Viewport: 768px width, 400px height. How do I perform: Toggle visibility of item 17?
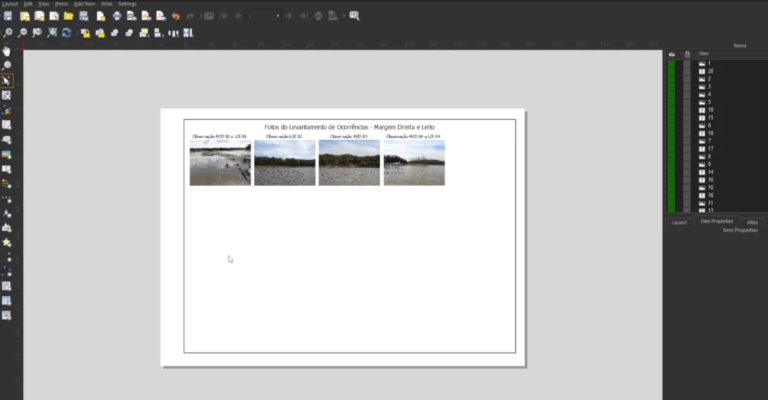pyautogui.click(x=672, y=149)
